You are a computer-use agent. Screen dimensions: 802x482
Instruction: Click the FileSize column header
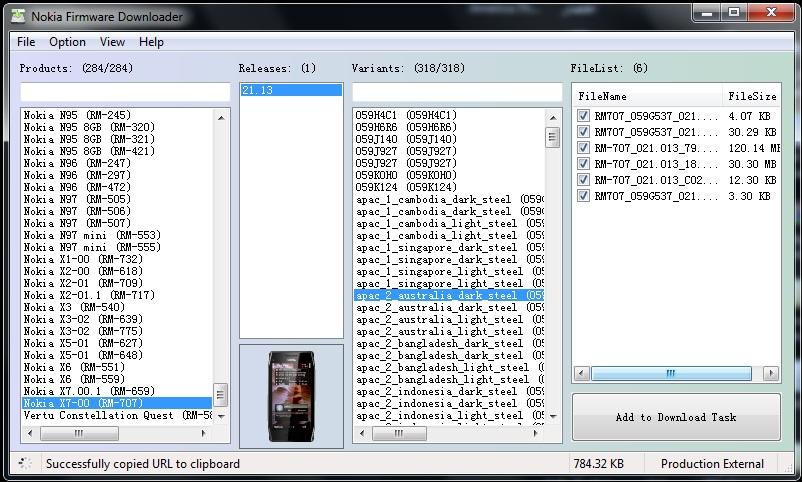(x=752, y=96)
